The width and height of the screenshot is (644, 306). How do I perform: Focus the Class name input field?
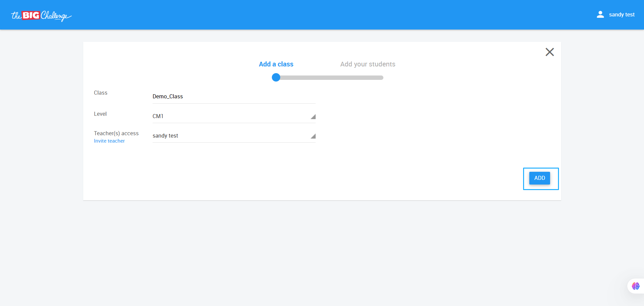pos(234,96)
